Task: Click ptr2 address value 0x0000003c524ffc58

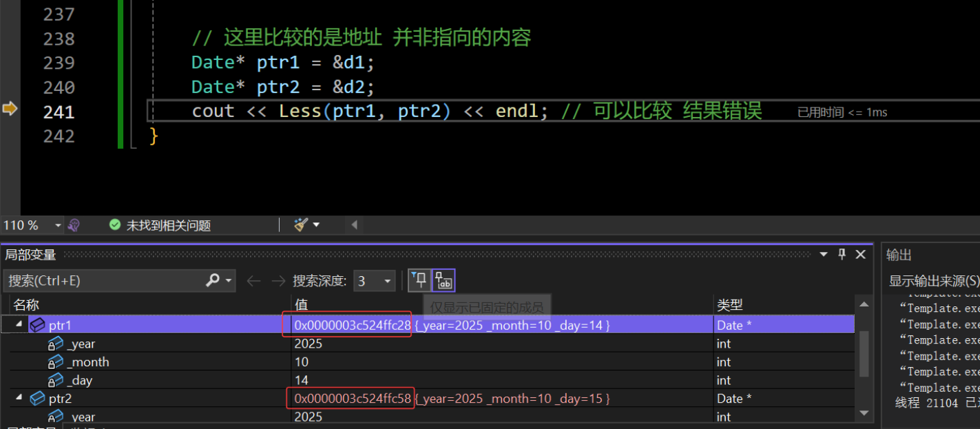Action: click(353, 399)
